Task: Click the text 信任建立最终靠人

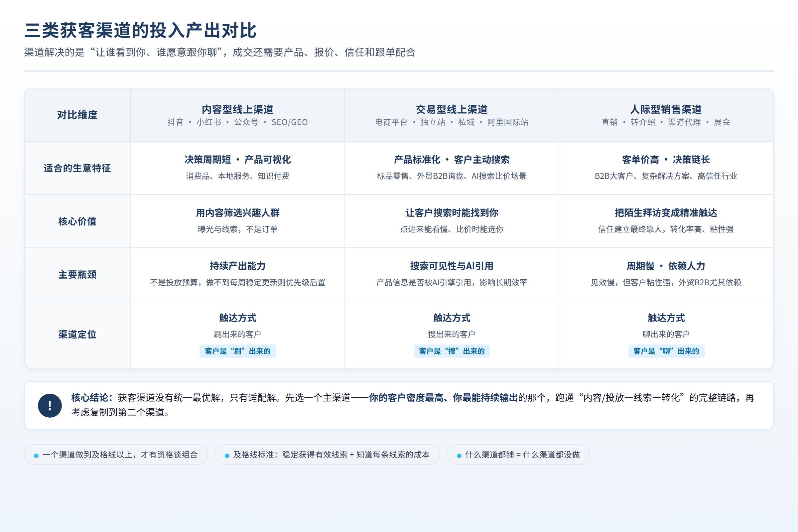Action: point(630,229)
